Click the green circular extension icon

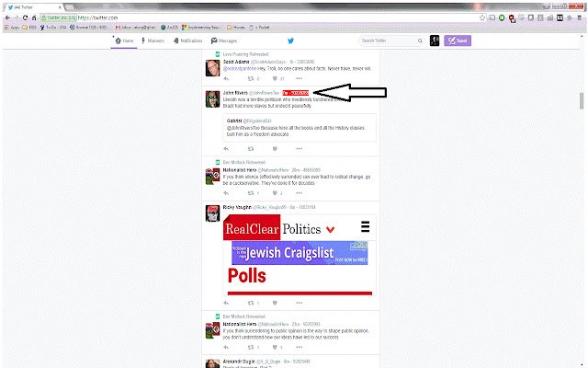(502, 17)
